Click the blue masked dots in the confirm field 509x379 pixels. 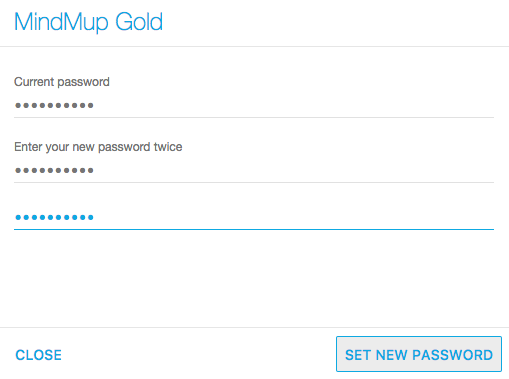(54, 218)
